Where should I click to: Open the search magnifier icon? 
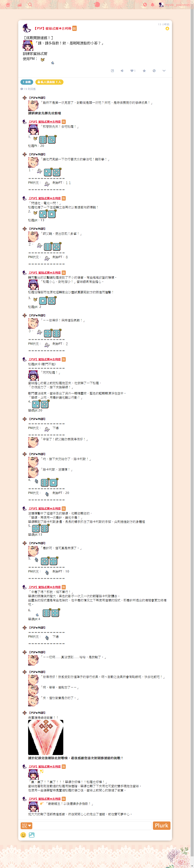pos(30,4)
